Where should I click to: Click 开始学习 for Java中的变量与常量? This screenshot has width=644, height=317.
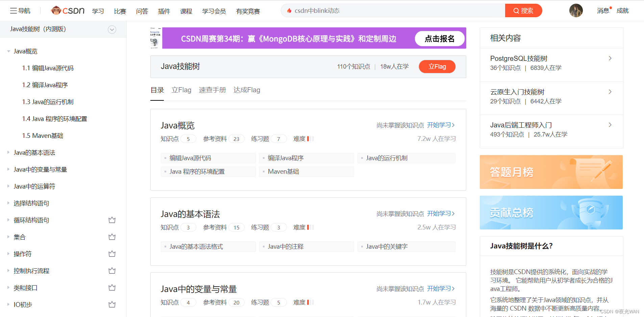click(441, 288)
